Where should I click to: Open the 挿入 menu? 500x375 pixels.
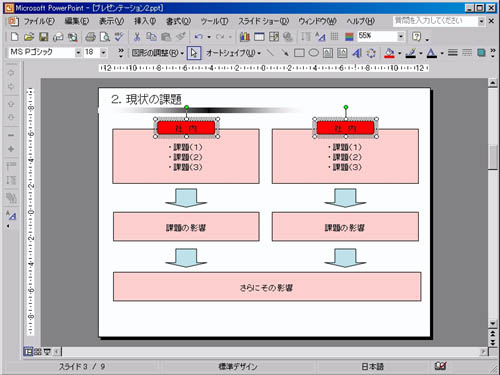tap(145, 21)
